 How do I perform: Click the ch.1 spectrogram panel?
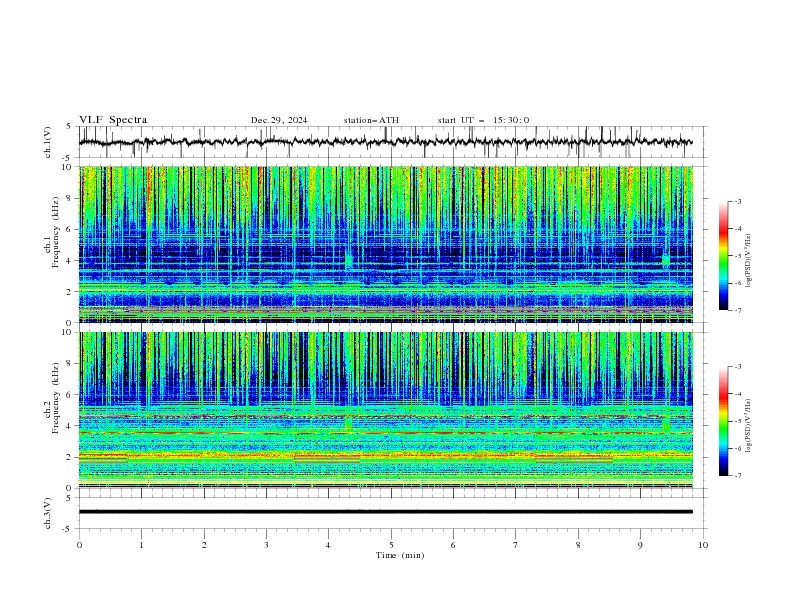click(x=385, y=244)
